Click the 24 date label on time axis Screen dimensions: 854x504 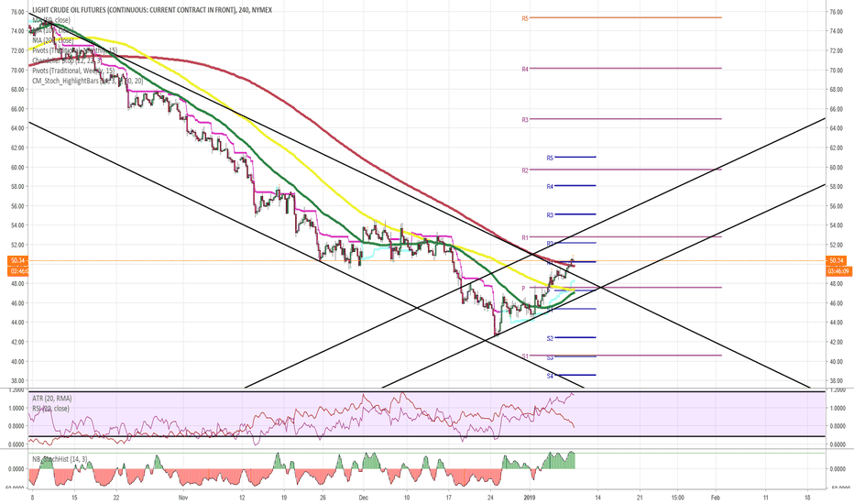490,498
